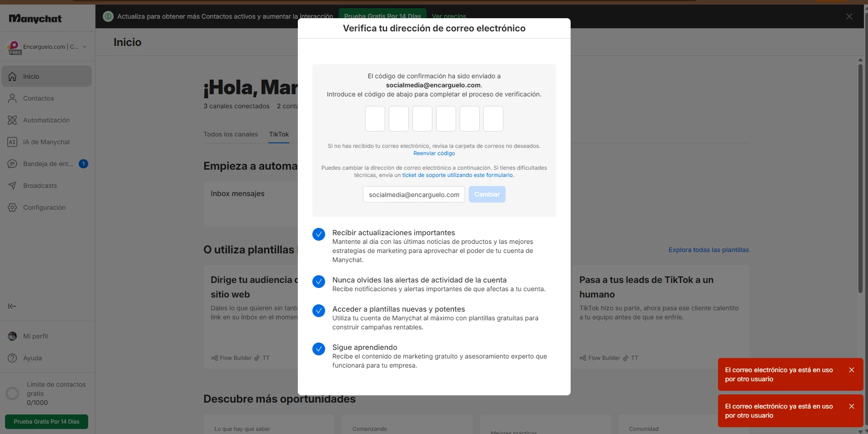868x434 pixels.
Task: Dismiss the upper email-in-use error toast
Action: coord(852,370)
